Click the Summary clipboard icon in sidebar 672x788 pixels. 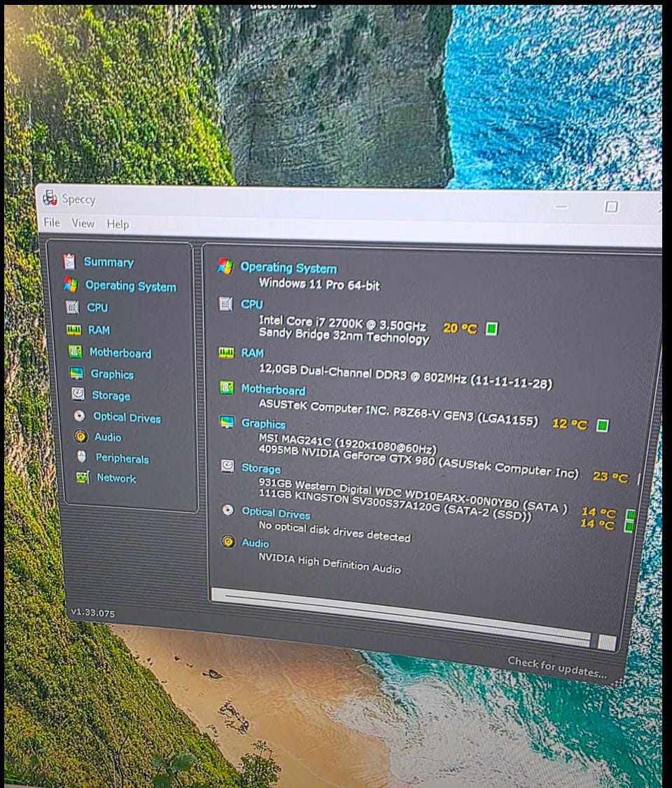pos(69,261)
